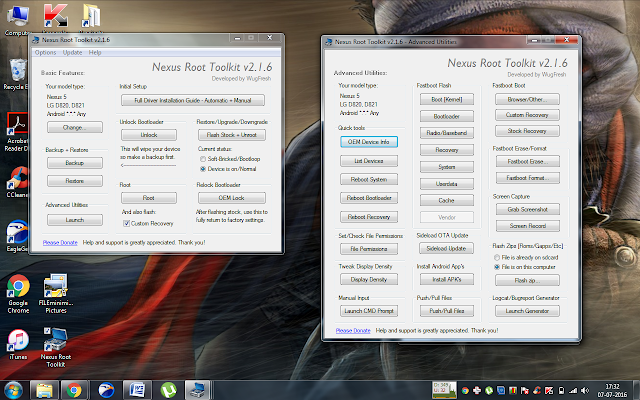Click the uTorrent tray icon
Image resolution: width=640 pixels, height=400 pixels.
[489, 391]
